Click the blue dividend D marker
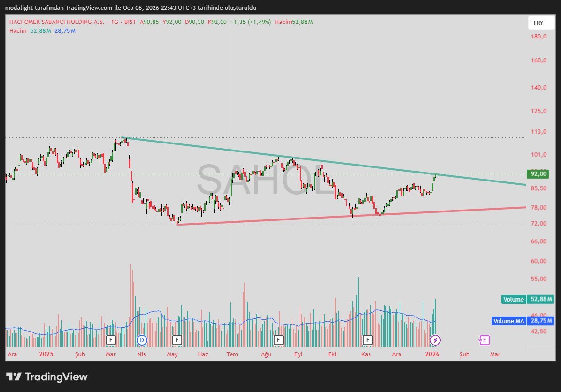The width and height of the screenshot is (561, 392). 142,340
